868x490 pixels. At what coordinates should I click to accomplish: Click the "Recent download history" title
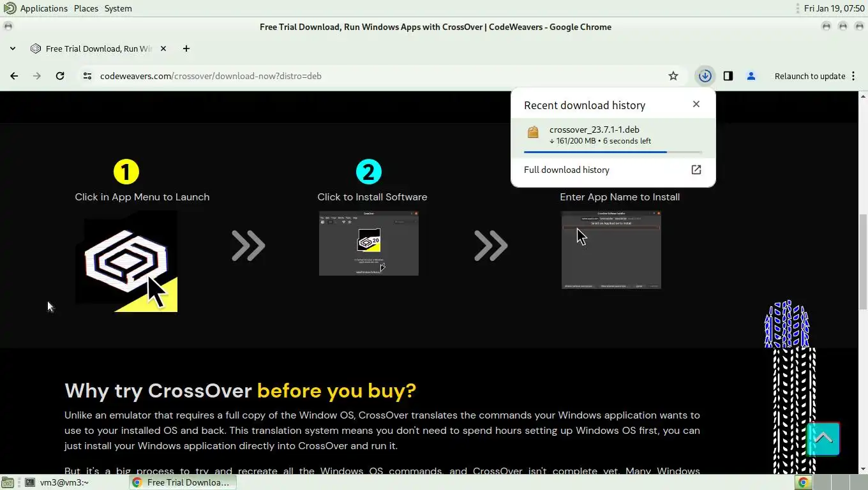(585, 105)
